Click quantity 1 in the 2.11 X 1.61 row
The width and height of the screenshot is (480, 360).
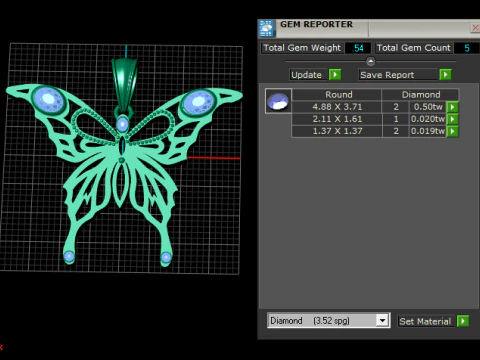click(x=396, y=119)
